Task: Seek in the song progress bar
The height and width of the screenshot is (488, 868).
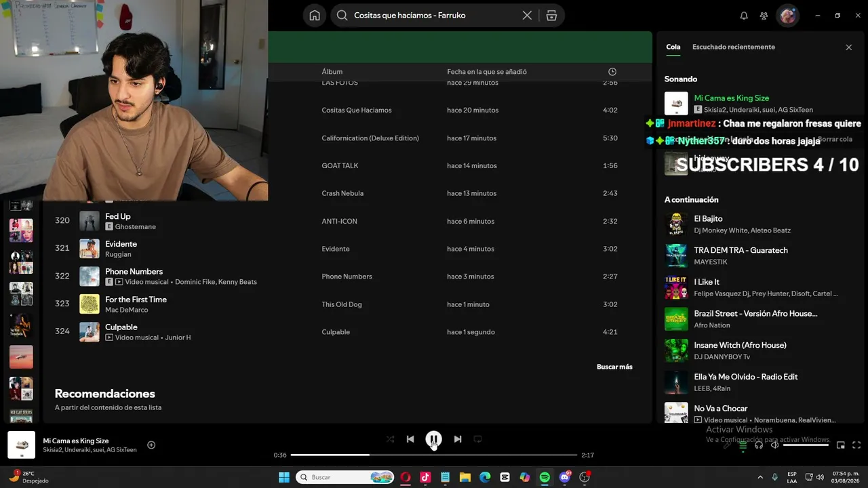Action: pyautogui.click(x=434, y=455)
